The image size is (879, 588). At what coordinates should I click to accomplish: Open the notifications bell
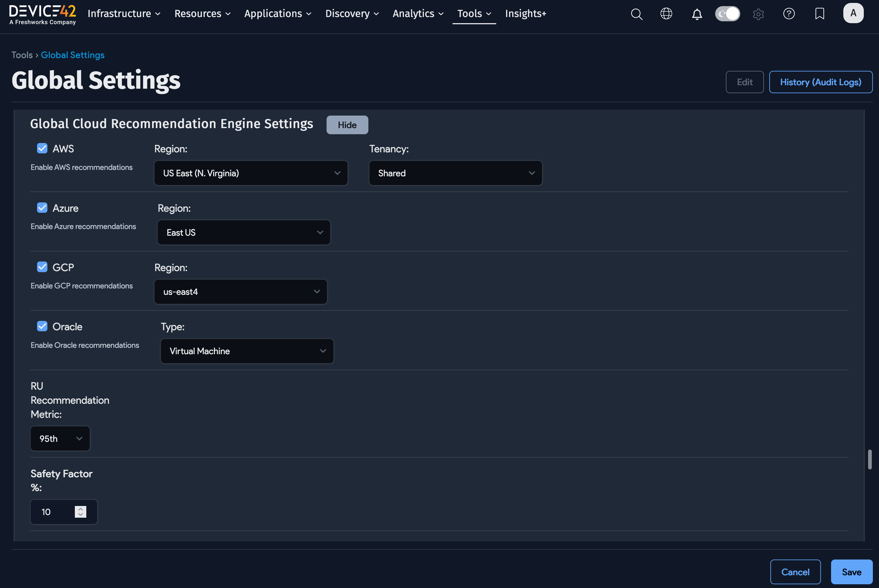697,14
